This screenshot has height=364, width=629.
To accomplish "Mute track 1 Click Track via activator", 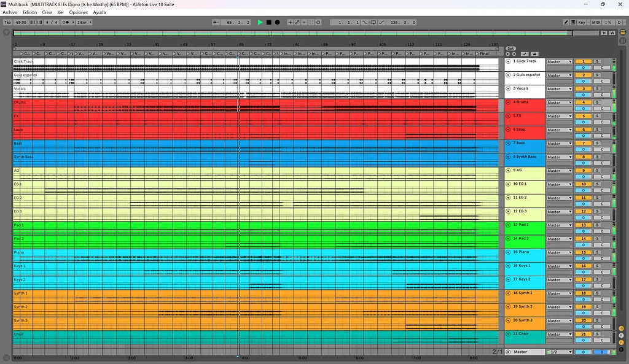I will (584, 61).
